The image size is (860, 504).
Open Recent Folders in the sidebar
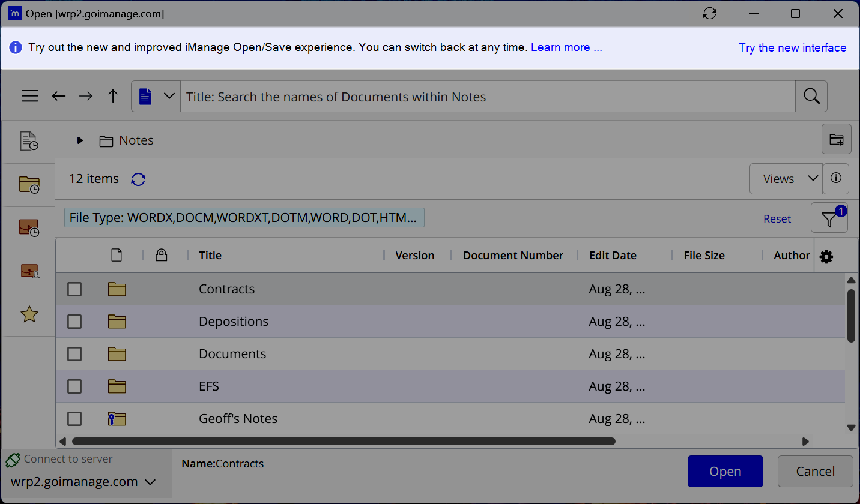coord(29,184)
